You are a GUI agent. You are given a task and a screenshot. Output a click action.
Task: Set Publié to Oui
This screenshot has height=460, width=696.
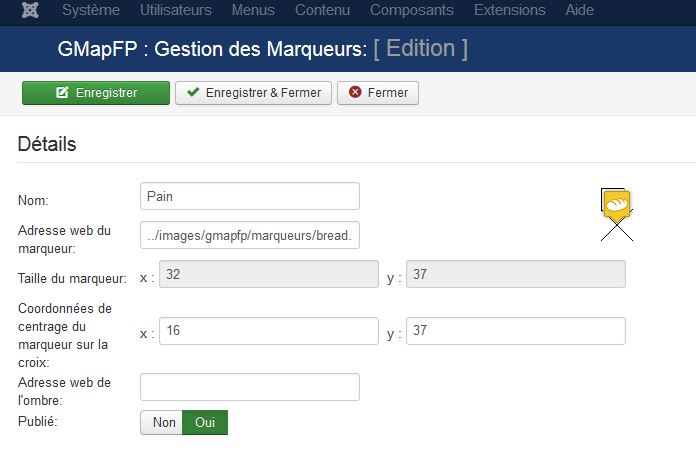point(205,422)
